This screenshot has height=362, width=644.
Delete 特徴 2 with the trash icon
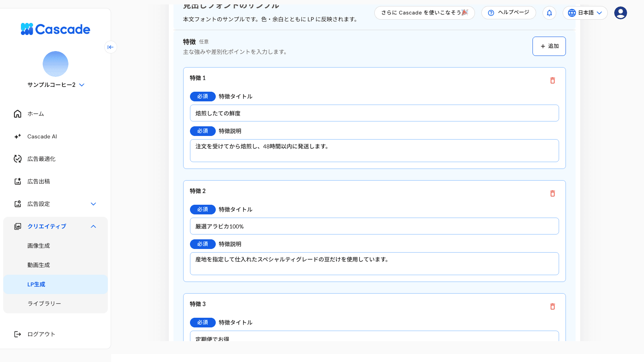553,193
